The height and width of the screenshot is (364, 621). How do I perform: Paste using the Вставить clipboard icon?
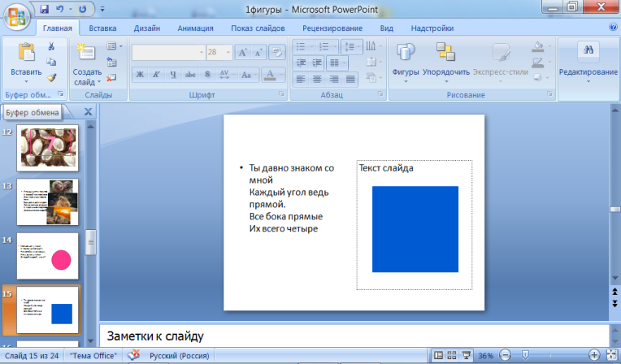pyautogui.click(x=26, y=53)
